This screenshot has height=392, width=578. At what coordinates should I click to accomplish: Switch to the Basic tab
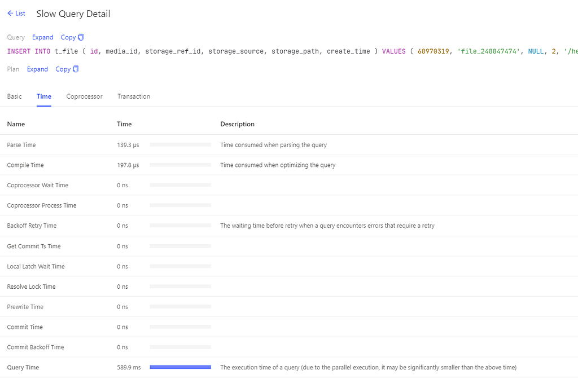pyautogui.click(x=14, y=96)
